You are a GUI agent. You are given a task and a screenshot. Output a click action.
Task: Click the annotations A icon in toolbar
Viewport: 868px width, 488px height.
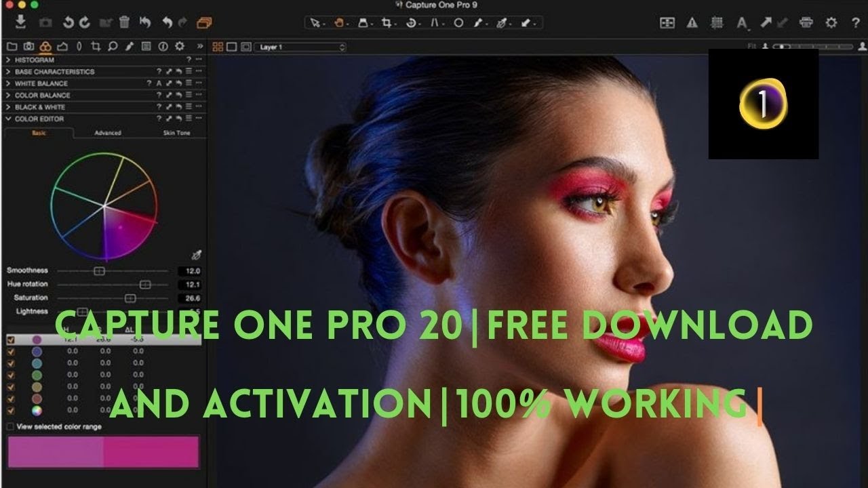743,23
